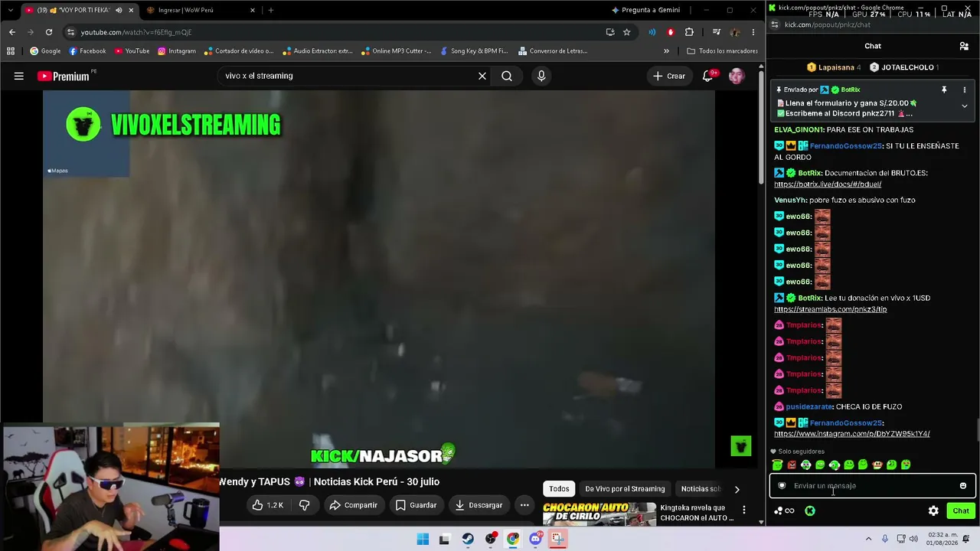
Task: Open the CHOCARON AUTO DE CIRILO thumbnail
Action: 599,513
